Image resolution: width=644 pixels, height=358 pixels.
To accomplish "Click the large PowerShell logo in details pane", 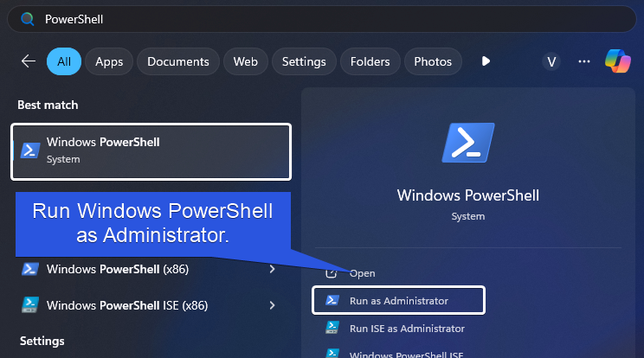I will (x=468, y=143).
